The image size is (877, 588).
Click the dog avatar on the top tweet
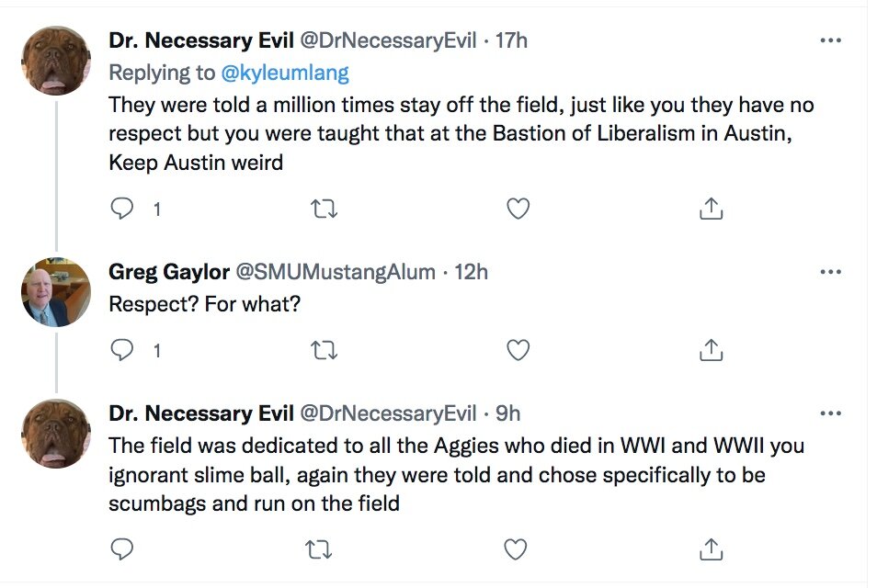[x=56, y=61]
